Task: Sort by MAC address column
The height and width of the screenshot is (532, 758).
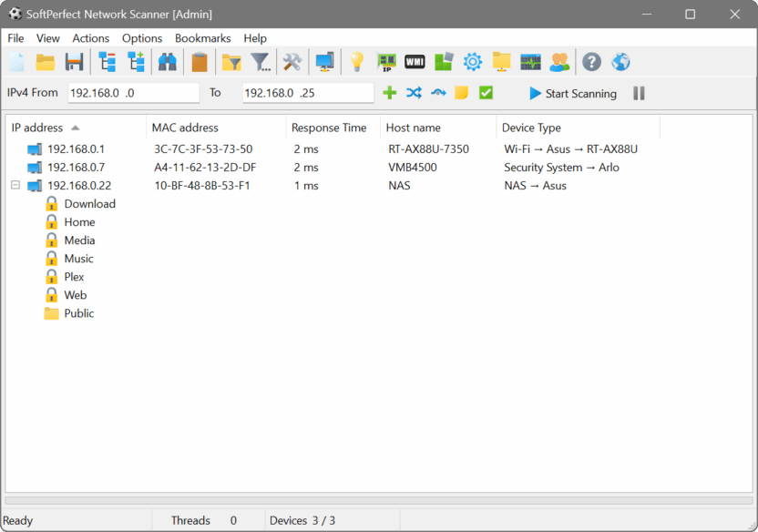Action: click(216, 128)
